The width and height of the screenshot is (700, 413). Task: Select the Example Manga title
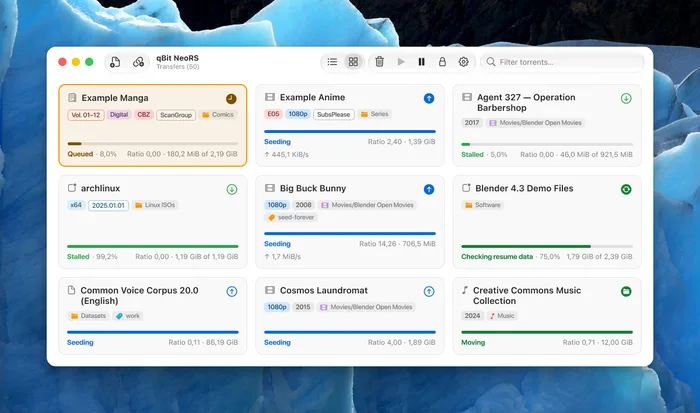115,98
